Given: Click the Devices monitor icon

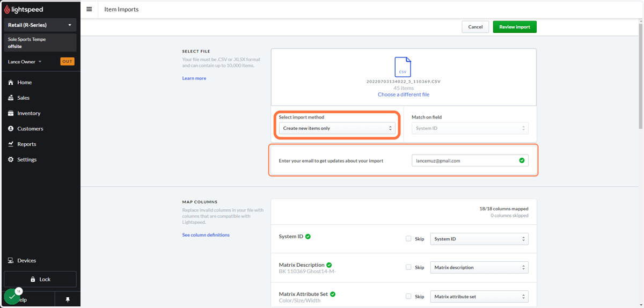Looking at the screenshot, I should tap(11, 260).
